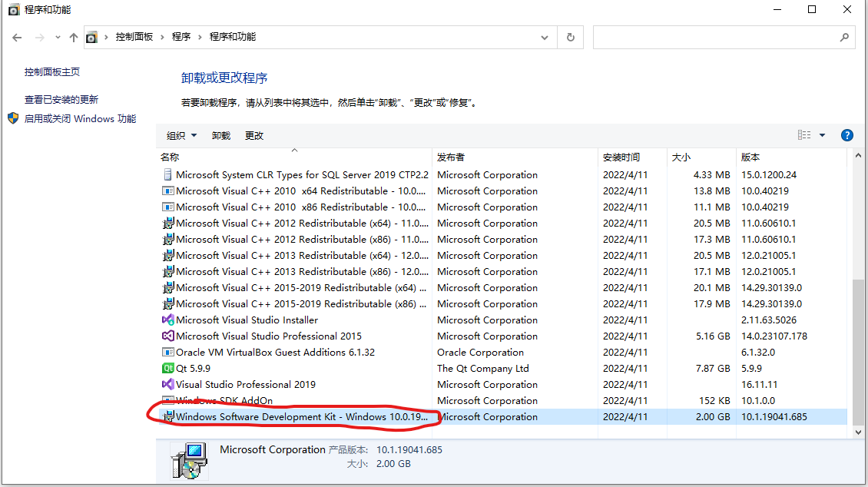Open the address bar breadcrumb dropdown arrow
This screenshot has width=868, height=487.
coord(544,37)
